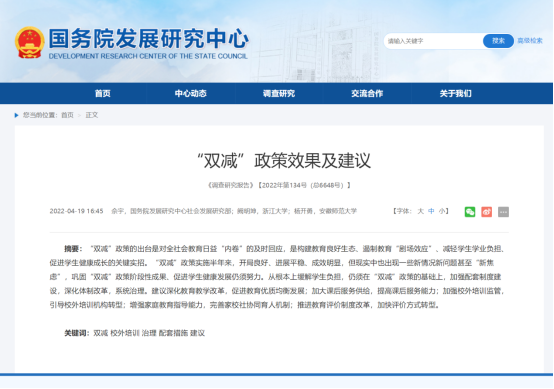The image size is (554, 389).
Task: Click the 国务院发展研究中心 site title
Action: [149, 39]
